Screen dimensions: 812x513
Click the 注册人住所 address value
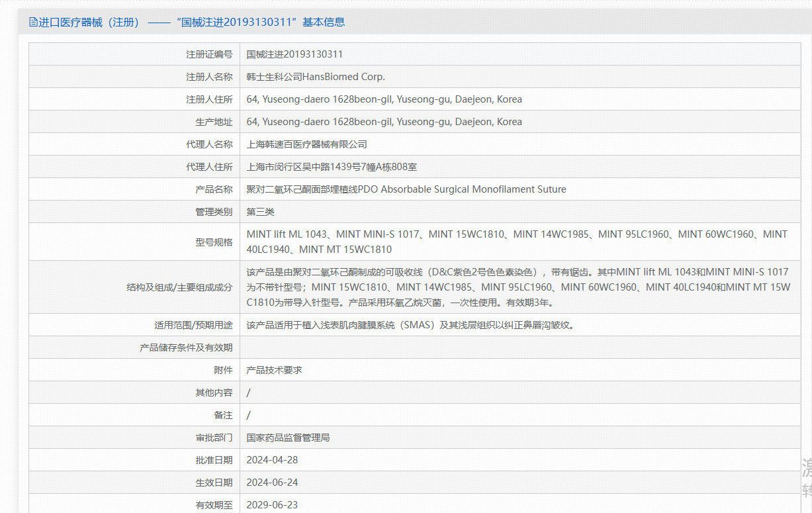(x=384, y=99)
